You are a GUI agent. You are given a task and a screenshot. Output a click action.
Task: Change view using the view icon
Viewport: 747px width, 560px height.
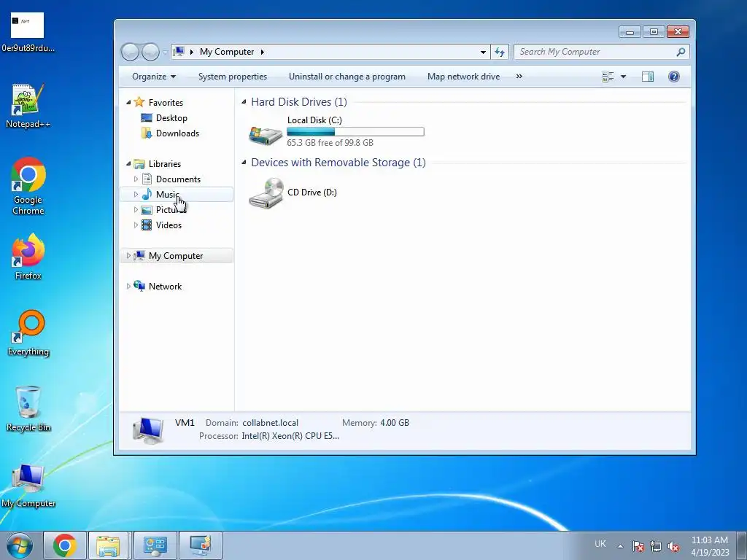tap(608, 77)
